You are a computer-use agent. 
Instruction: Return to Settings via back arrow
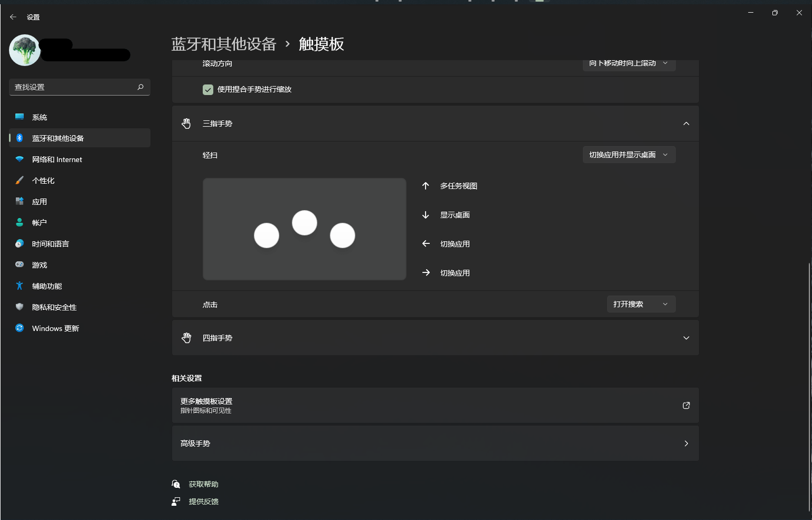pos(13,16)
